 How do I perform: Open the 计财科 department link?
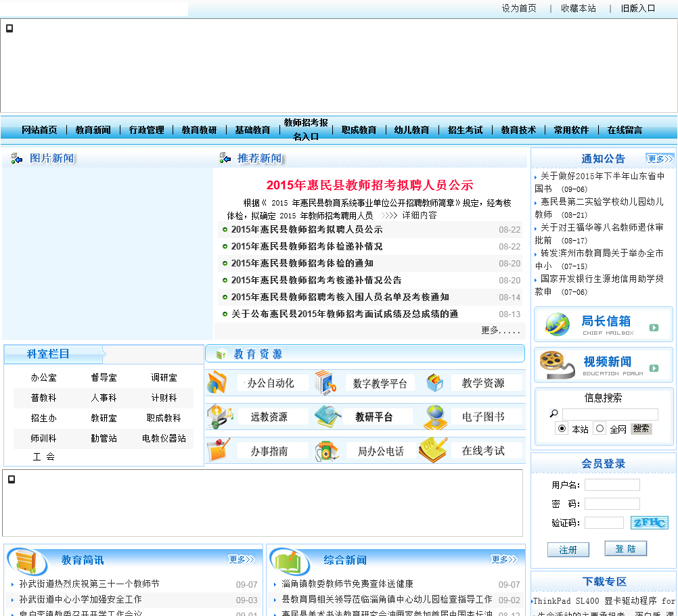(164, 398)
